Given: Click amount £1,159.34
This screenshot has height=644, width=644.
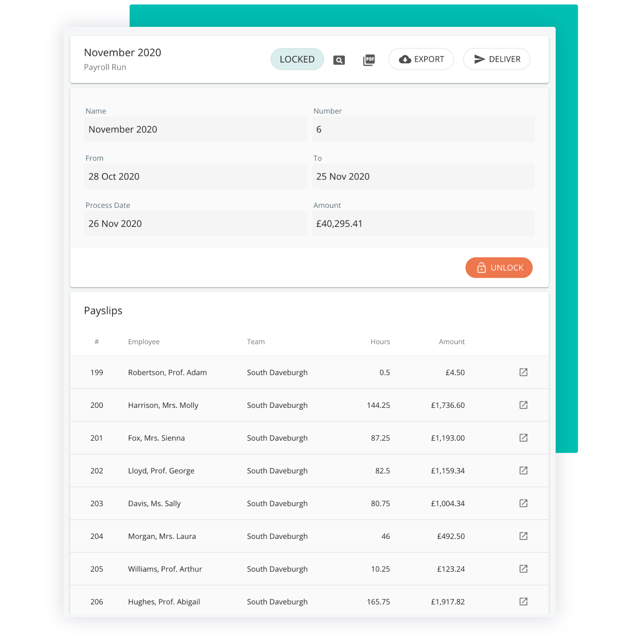Looking at the screenshot, I should (448, 470).
